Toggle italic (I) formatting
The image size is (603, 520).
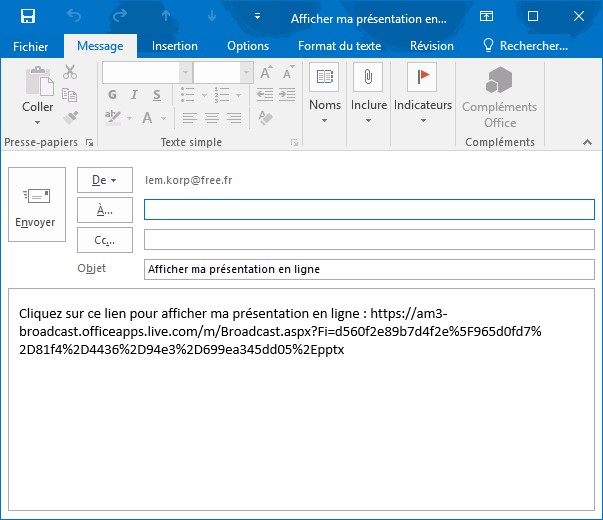[x=133, y=95]
